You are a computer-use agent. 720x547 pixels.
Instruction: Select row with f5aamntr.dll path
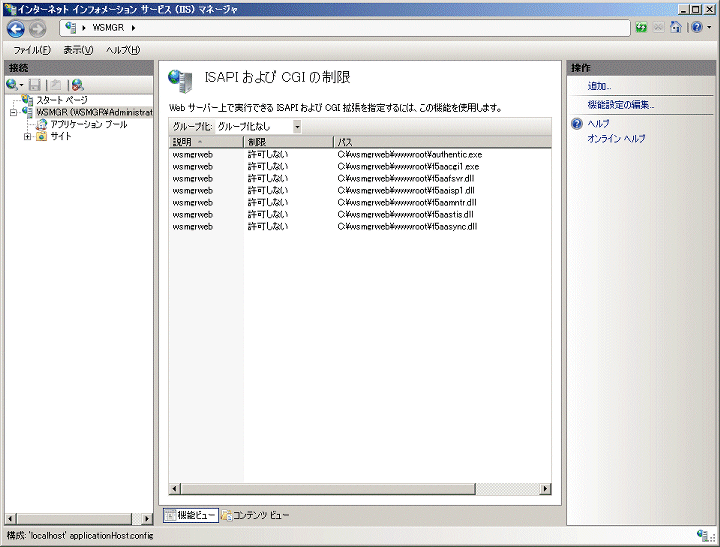coord(360,203)
